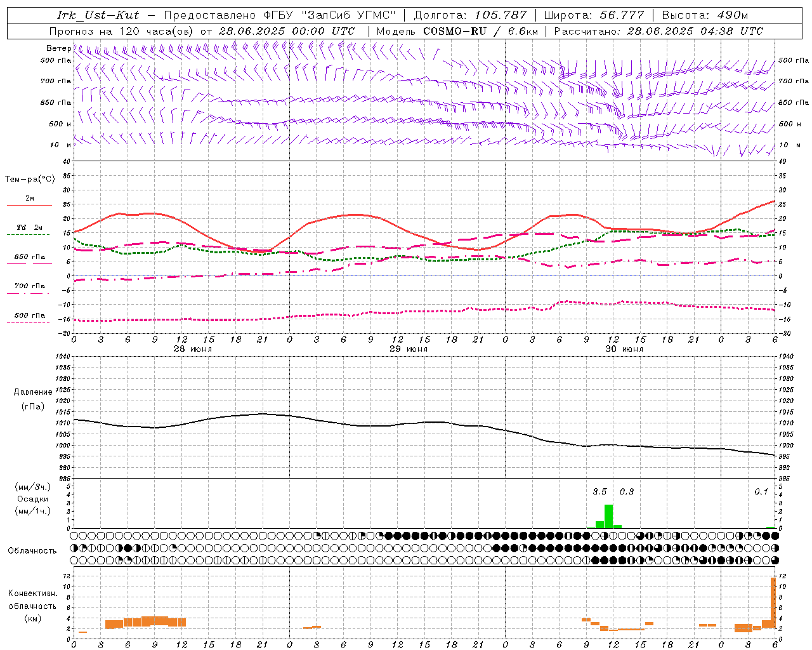Viewport: 812px width, 650px height.
Task: Click the "28 июня" date label
Action: 193,349
